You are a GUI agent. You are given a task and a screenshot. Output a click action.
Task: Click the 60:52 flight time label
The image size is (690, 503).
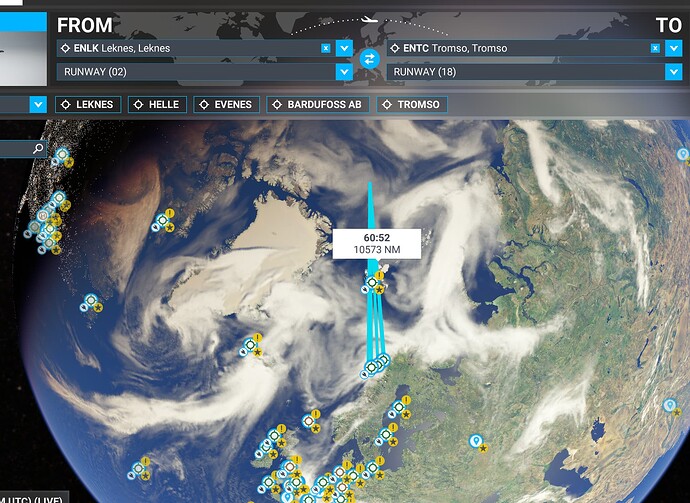tap(377, 238)
